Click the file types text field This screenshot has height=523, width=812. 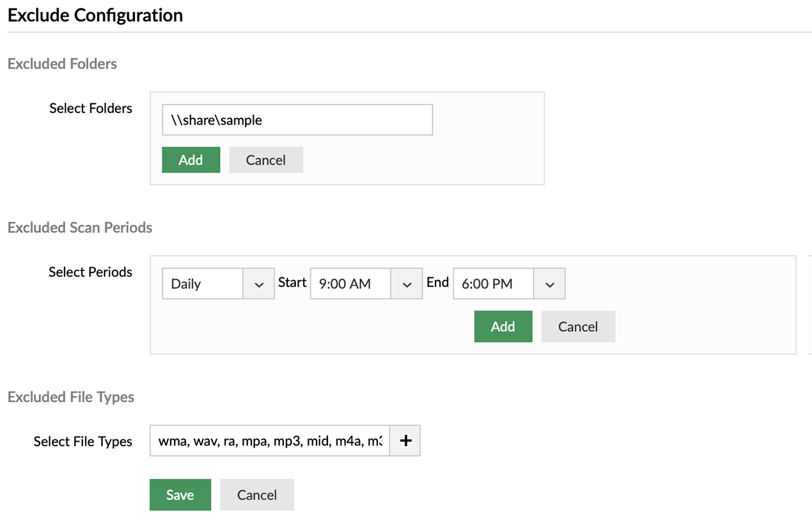point(270,441)
